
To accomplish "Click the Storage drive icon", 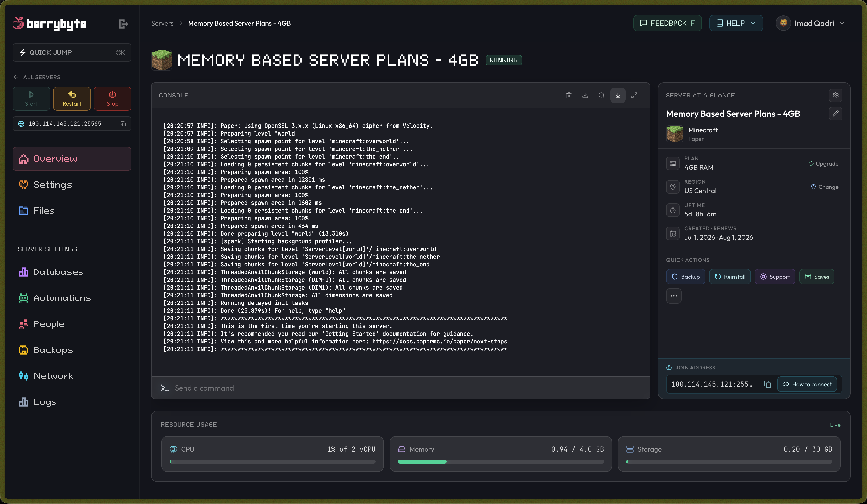I will click(x=630, y=449).
